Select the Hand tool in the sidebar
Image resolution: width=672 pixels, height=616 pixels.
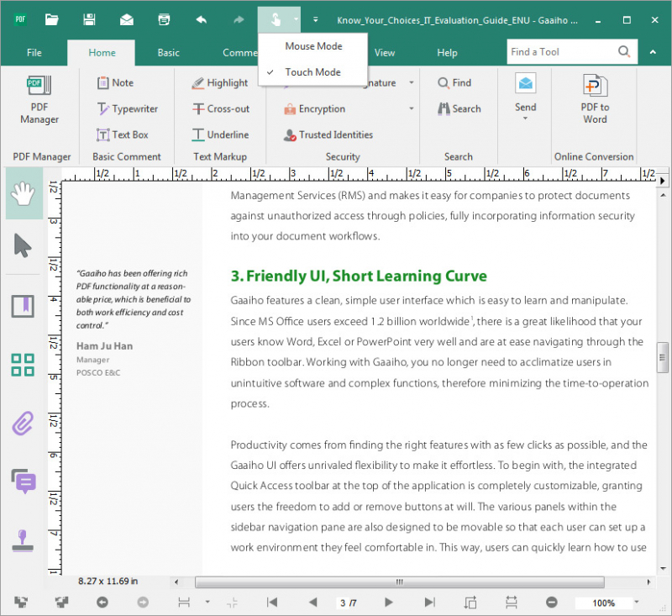(x=24, y=194)
